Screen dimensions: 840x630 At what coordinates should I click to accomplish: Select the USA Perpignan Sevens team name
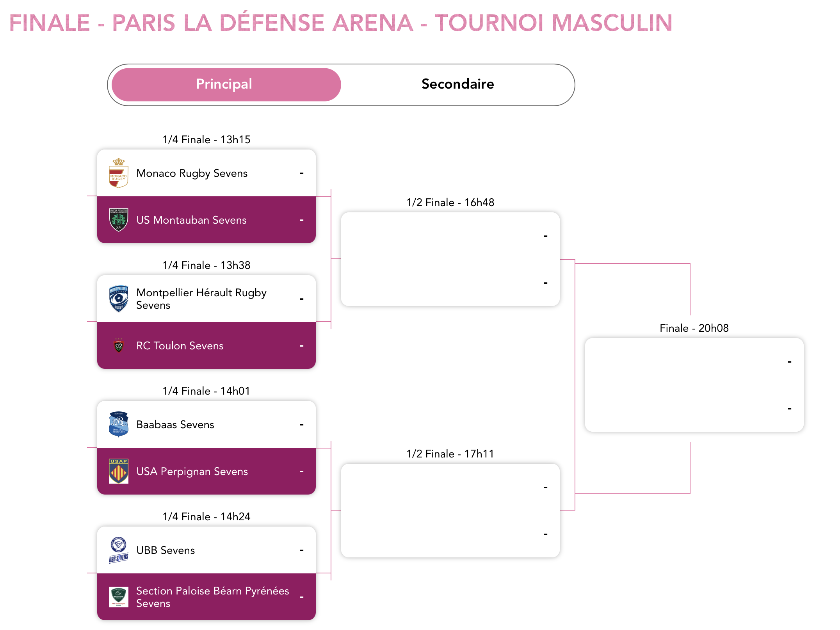[x=192, y=472]
